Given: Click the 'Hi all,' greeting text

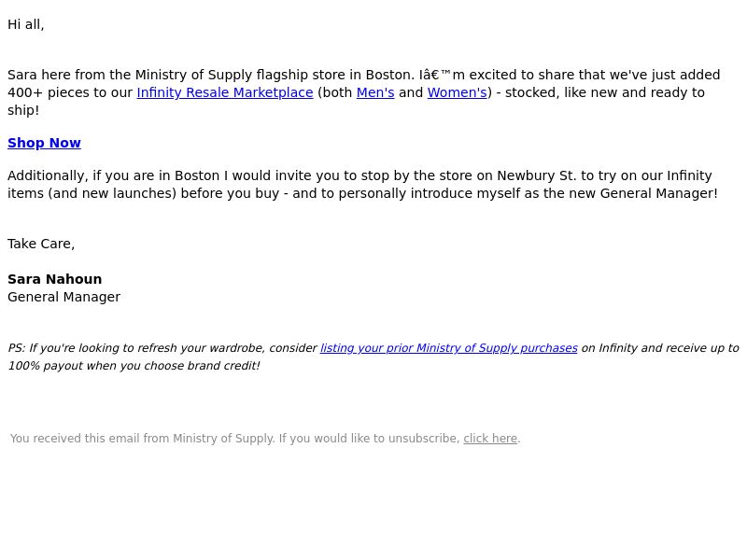Looking at the screenshot, I should pos(26,25).
